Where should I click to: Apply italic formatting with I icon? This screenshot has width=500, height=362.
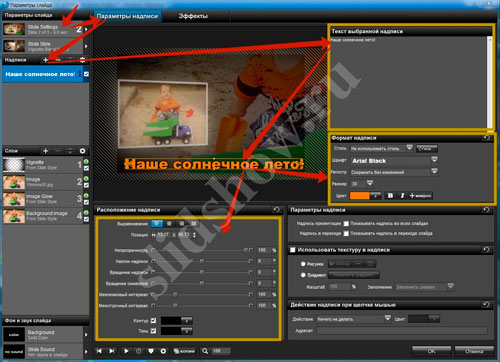[x=402, y=196]
